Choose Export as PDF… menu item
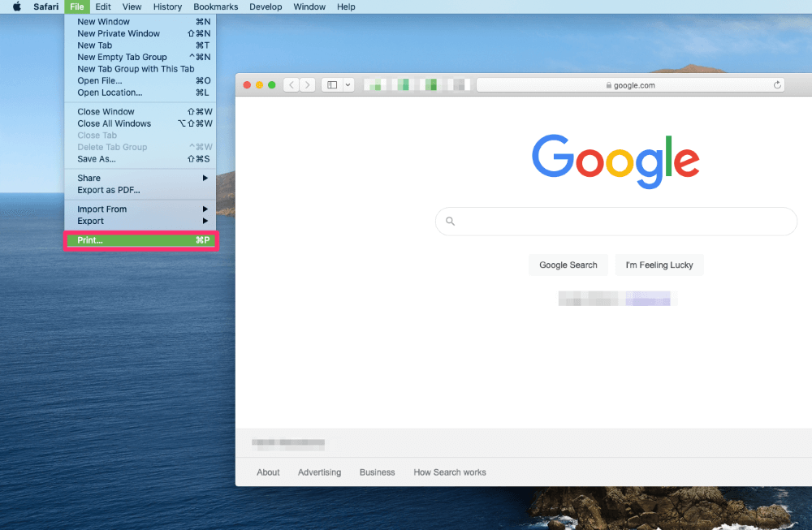This screenshot has height=530, width=812. (x=140, y=190)
